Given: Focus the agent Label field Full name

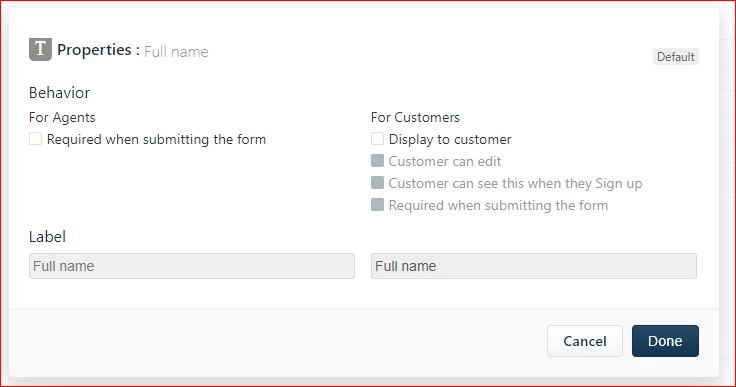Looking at the screenshot, I should pyautogui.click(x=192, y=266).
